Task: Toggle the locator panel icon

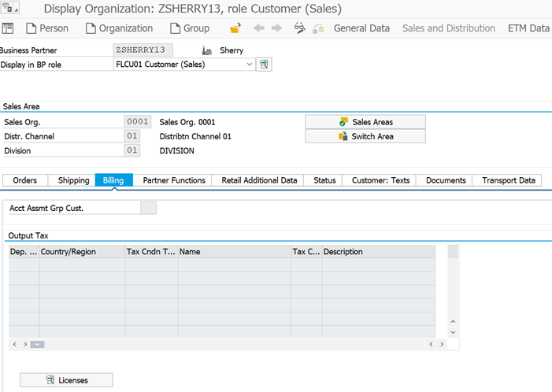Action: (x=8, y=28)
